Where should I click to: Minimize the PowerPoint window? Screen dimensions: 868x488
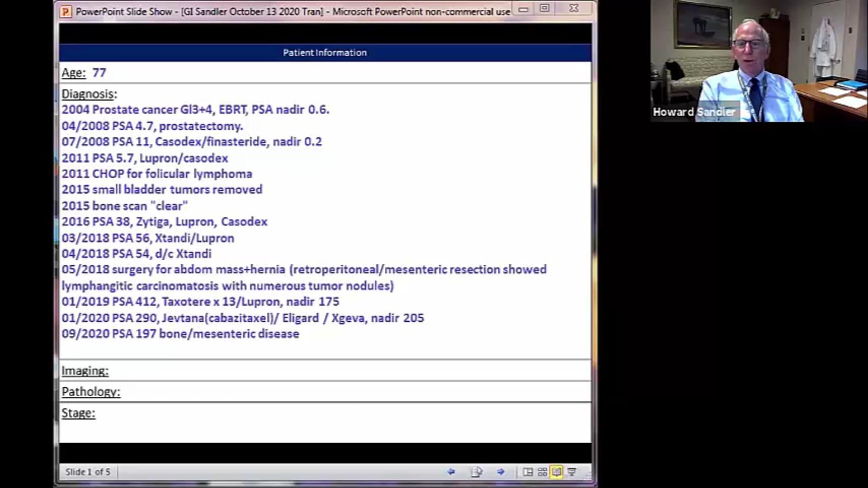click(x=522, y=8)
